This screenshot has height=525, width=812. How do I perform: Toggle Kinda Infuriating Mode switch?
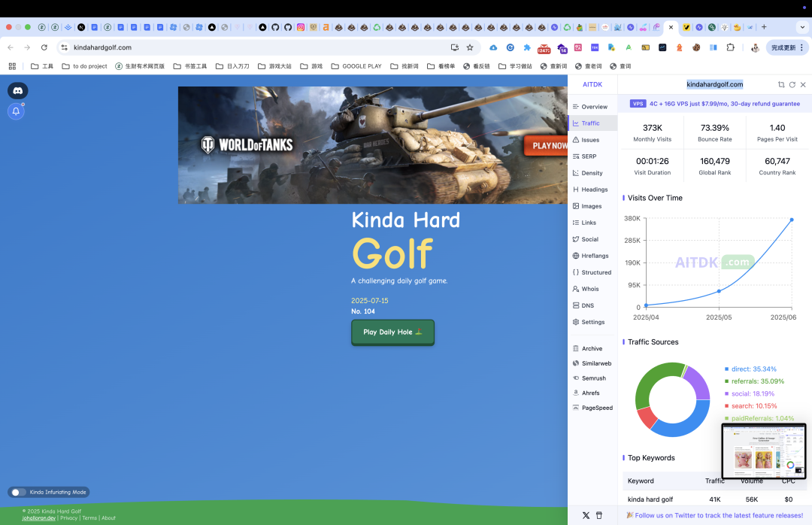coord(17,493)
